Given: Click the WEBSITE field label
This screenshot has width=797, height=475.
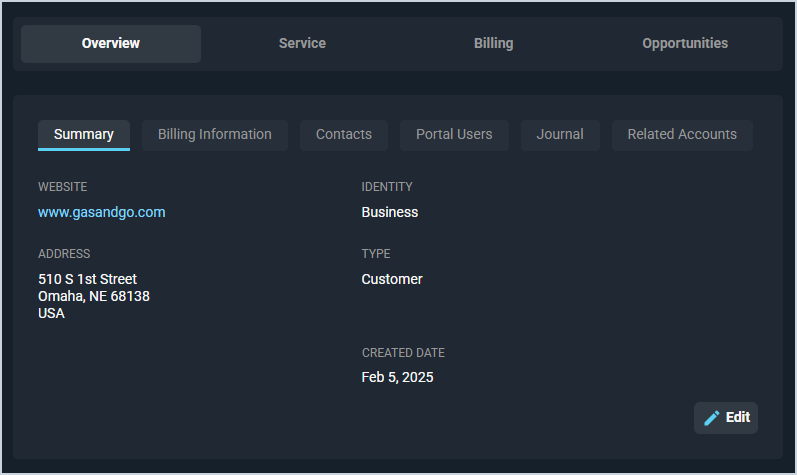Looking at the screenshot, I should coord(62,187).
